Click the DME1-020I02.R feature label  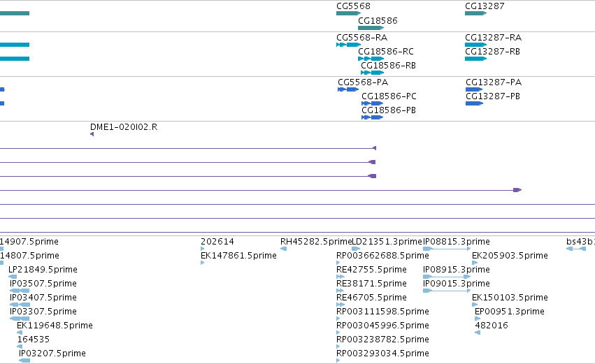pyautogui.click(x=124, y=127)
